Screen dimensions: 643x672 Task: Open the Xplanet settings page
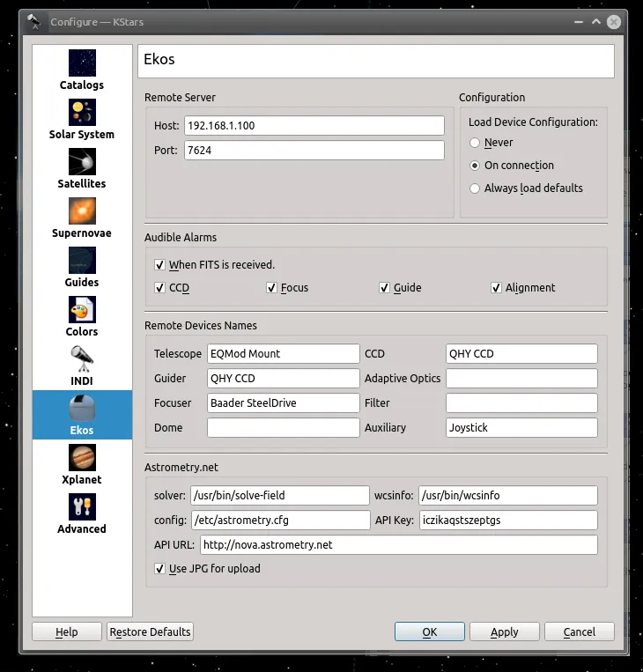82,464
